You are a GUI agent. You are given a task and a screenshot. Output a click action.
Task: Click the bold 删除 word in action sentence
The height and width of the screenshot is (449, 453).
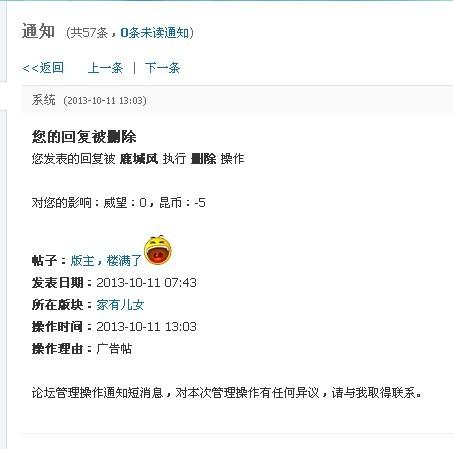(x=203, y=159)
